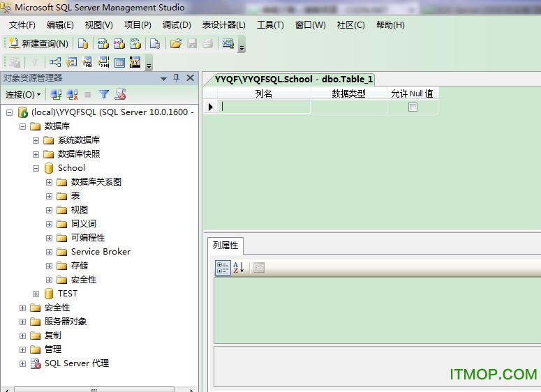Click the 数据类型 cell in first row

(349, 107)
